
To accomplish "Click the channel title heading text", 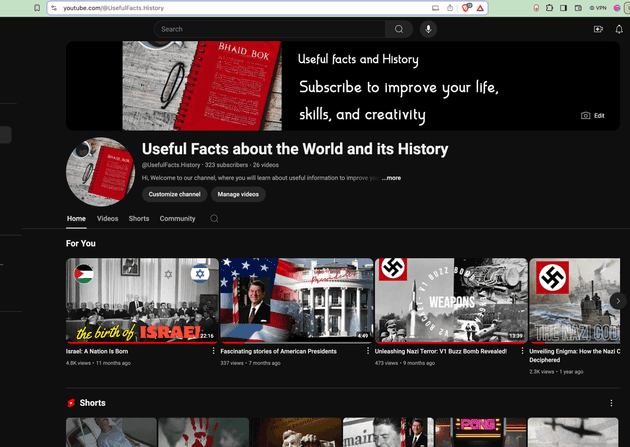I will [295, 149].
